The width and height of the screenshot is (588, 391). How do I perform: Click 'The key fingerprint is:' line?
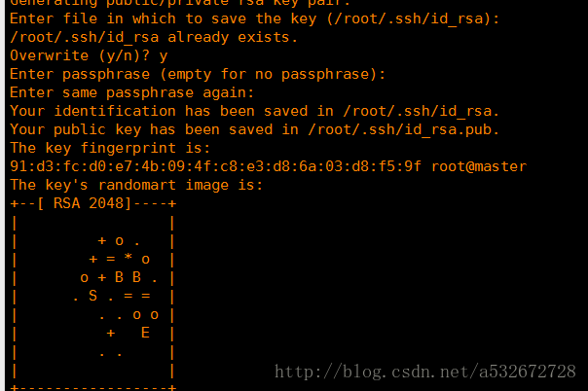tap(110, 148)
